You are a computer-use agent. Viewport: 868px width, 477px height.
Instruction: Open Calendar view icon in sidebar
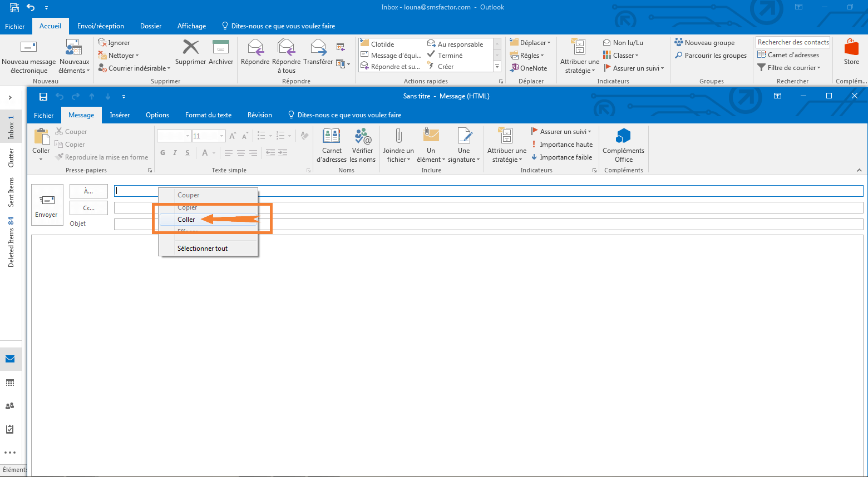[x=10, y=383]
